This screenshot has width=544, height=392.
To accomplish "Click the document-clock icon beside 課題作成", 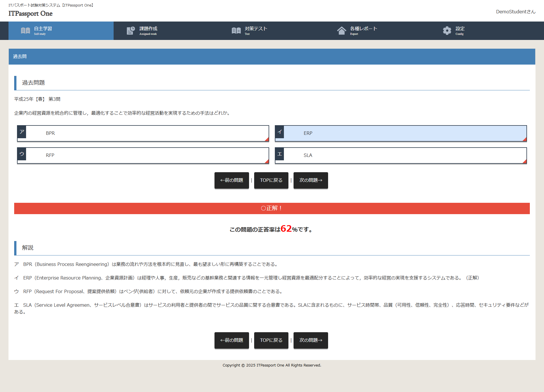I will point(131,31).
